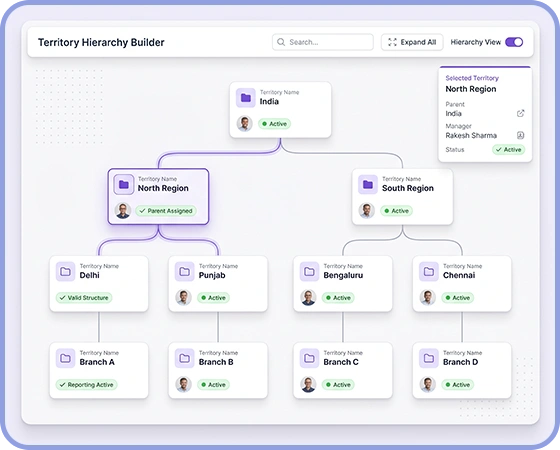Click the North Region manager avatar
The width and height of the screenshot is (560, 450).
(123, 211)
